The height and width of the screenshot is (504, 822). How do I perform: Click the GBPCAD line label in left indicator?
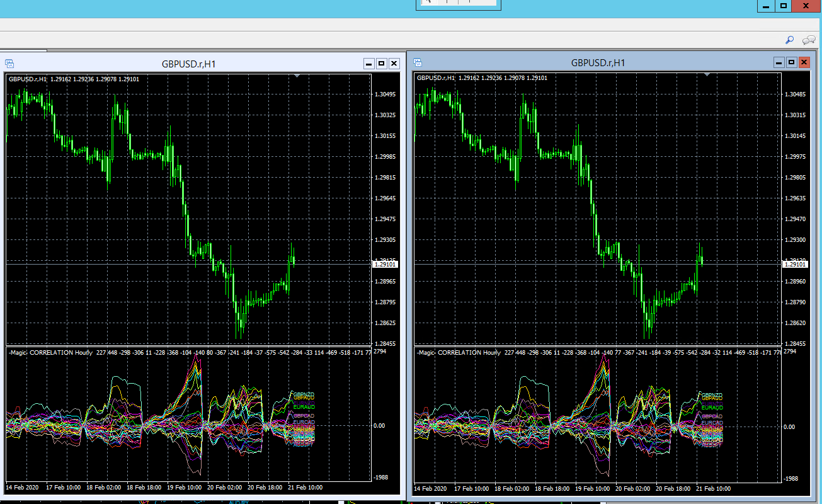pos(304,416)
